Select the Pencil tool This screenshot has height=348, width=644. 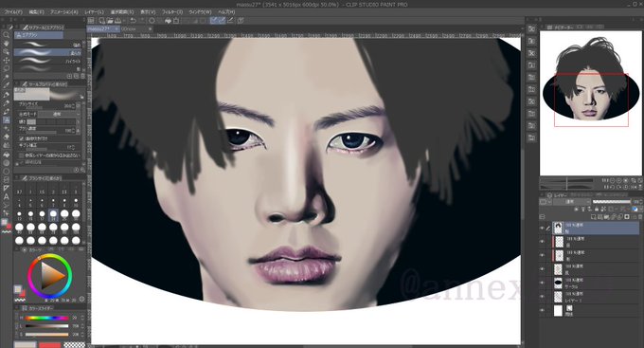pos(7,103)
